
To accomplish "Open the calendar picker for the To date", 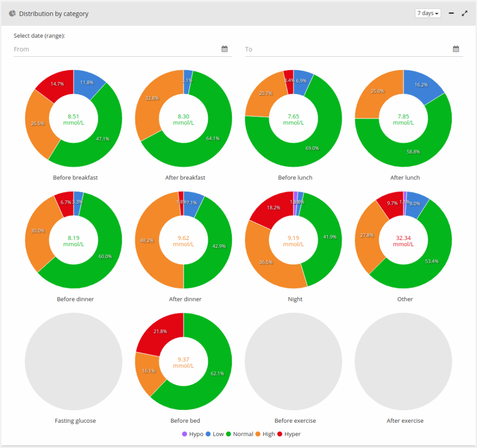I will [x=456, y=48].
